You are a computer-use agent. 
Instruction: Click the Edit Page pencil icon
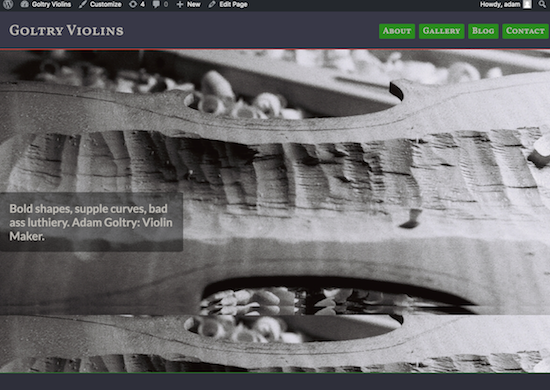pos(212,4)
